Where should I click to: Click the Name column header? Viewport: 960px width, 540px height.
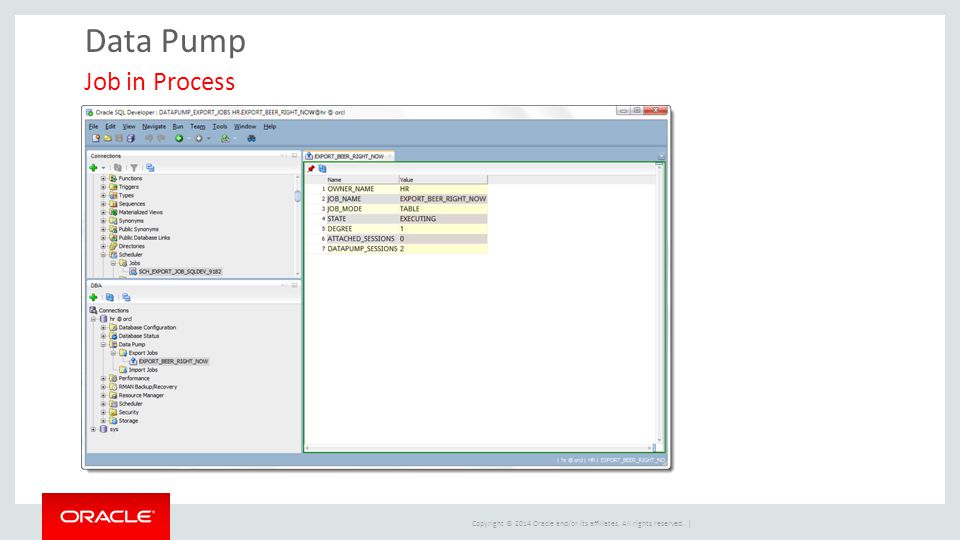tap(361, 179)
